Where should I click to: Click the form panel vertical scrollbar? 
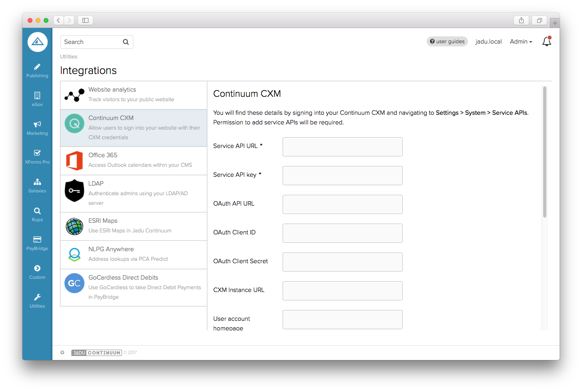point(544,152)
